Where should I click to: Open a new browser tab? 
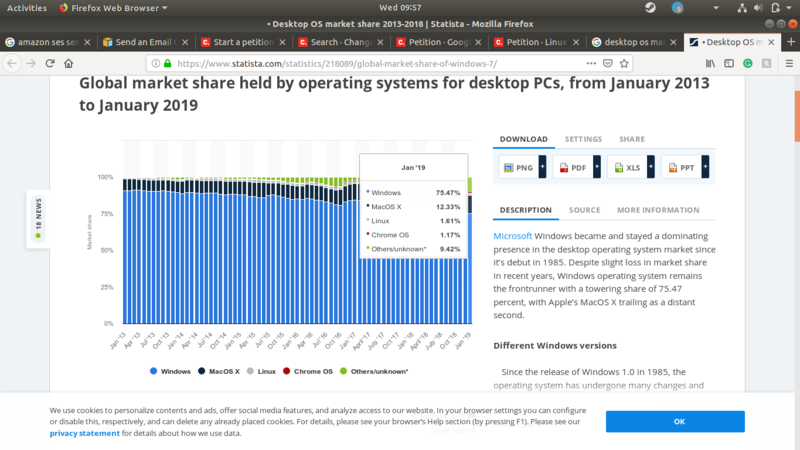pyautogui.click(x=791, y=42)
